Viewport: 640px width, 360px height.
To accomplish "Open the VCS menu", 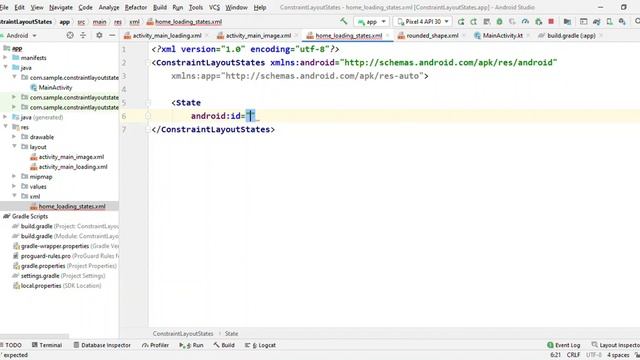I will click(x=214, y=7).
